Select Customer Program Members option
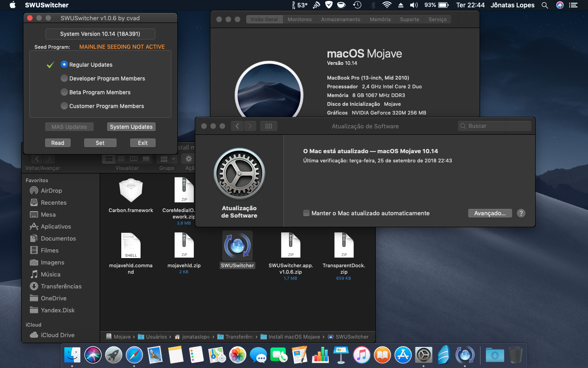Screen dimensions: 588x368 pyautogui.click(x=64, y=106)
